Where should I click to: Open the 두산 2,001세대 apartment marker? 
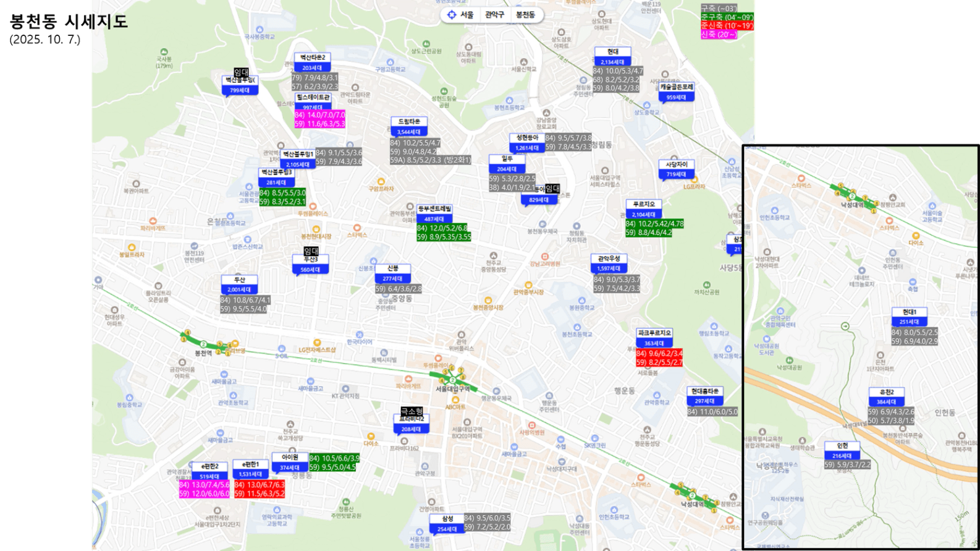239,284
